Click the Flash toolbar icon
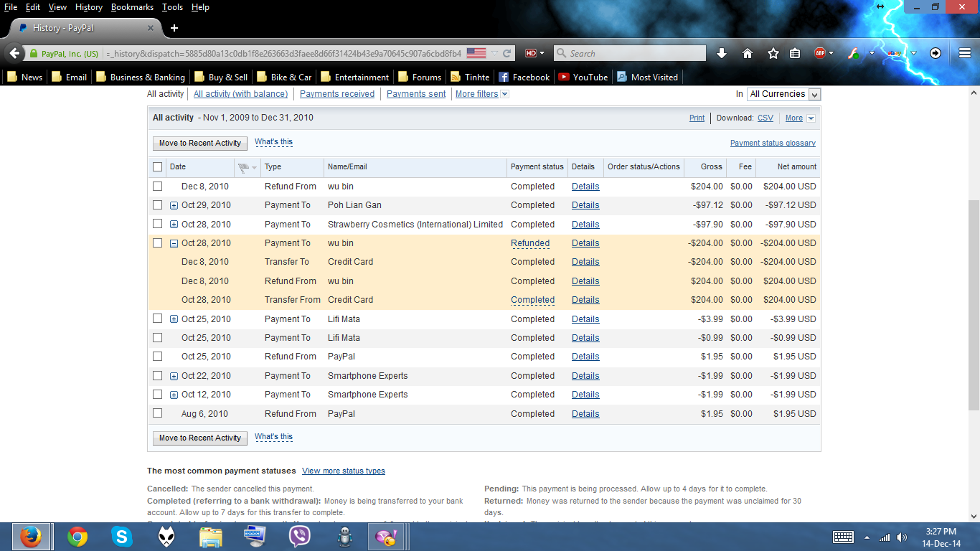Image resolution: width=980 pixels, height=551 pixels. [x=854, y=53]
